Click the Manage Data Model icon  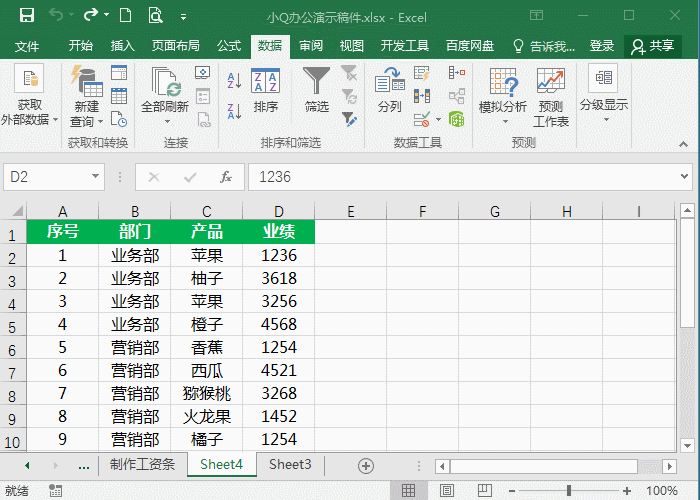[x=457, y=119]
